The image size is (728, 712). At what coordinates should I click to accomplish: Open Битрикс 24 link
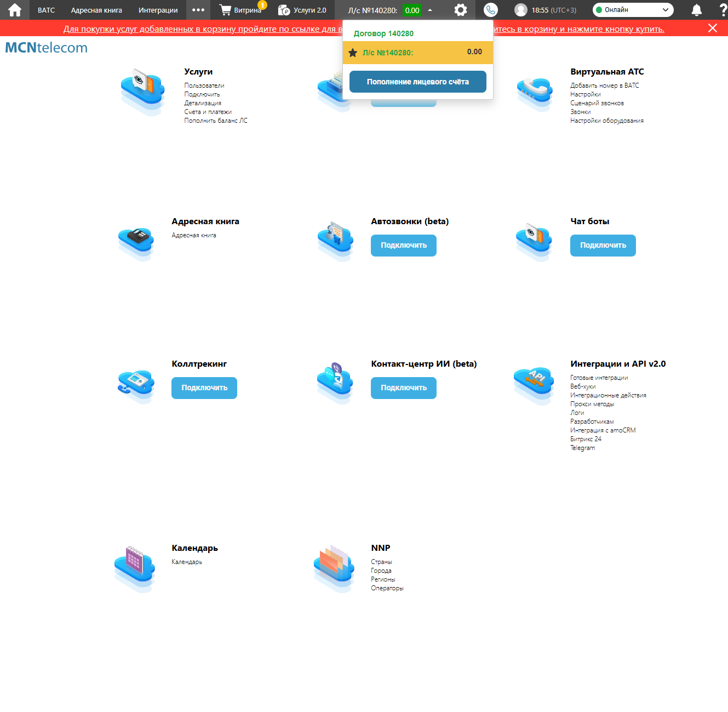(586, 439)
